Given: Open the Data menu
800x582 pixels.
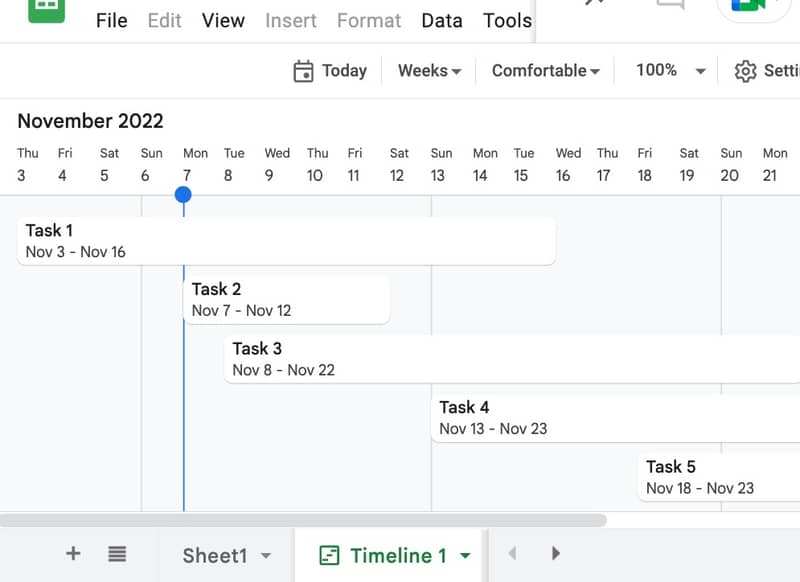Looking at the screenshot, I should pyautogui.click(x=441, y=21).
